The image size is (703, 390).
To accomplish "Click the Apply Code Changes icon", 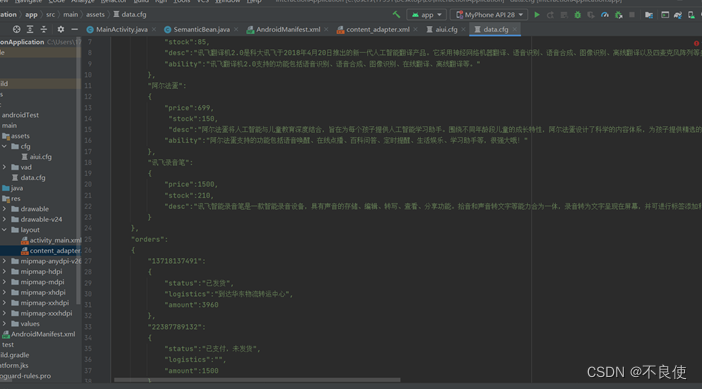I will (x=564, y=15).
